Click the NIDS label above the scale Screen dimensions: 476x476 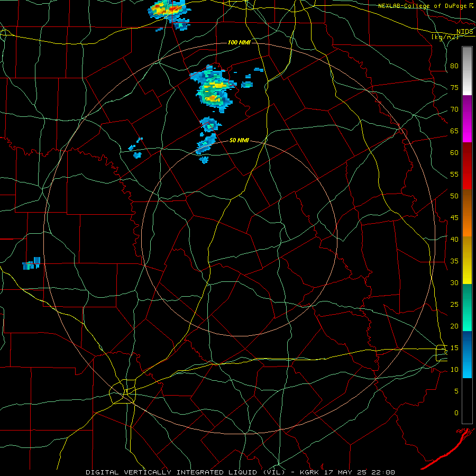(464, 31)
